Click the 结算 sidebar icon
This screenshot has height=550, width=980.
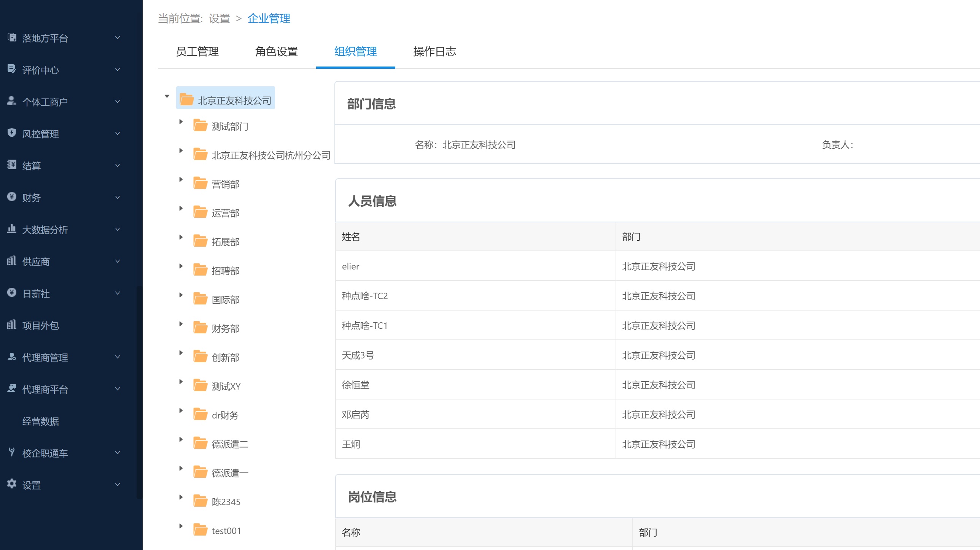point(12,165)
